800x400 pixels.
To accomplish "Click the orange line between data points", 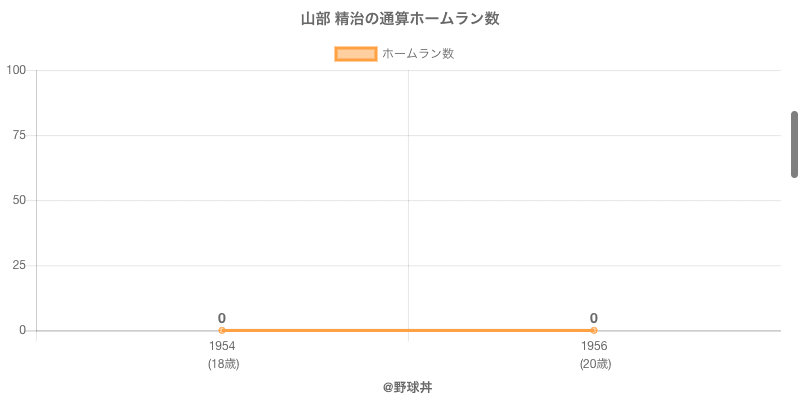I will tap(408, 330).
